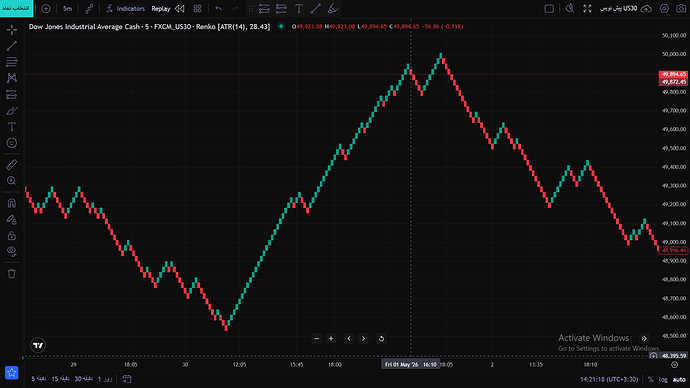Click the 48,956.46 last price label

click(673, 250)
